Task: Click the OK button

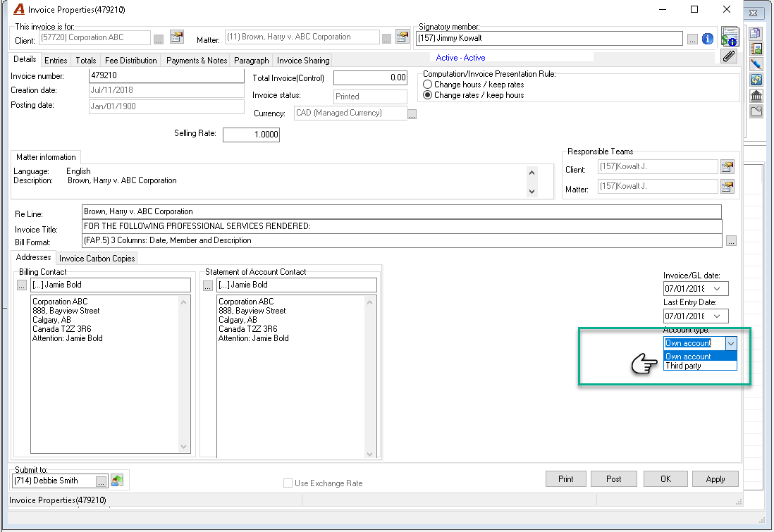Action: click(x=665, y=478)
